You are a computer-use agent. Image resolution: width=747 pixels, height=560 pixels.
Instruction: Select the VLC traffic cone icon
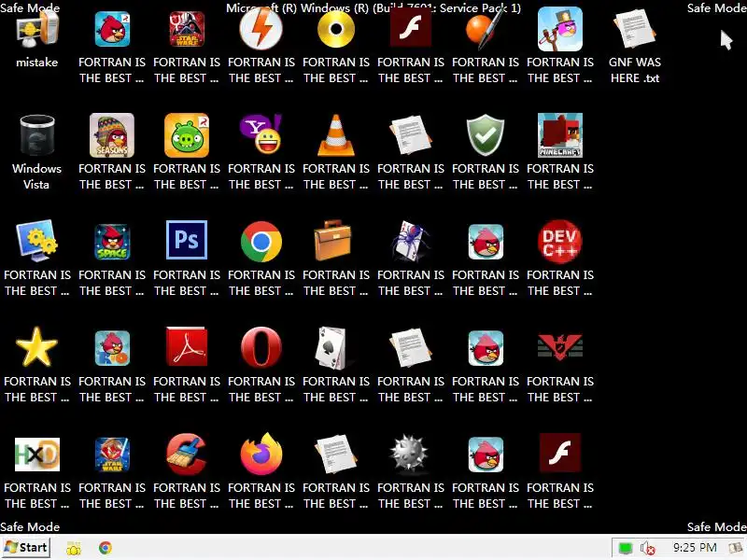pyautogui.click(x=336, y=135)
